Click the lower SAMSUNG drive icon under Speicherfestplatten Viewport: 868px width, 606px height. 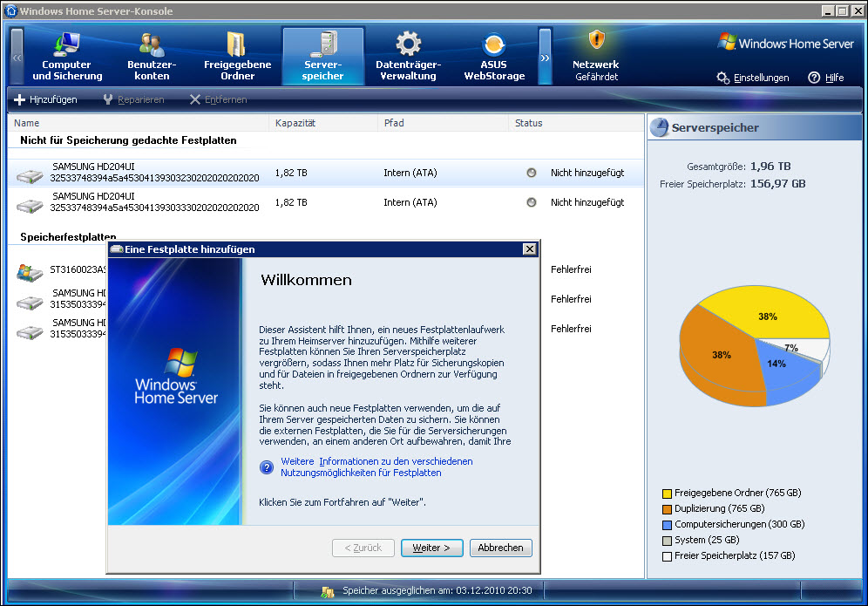coord(30,332)
